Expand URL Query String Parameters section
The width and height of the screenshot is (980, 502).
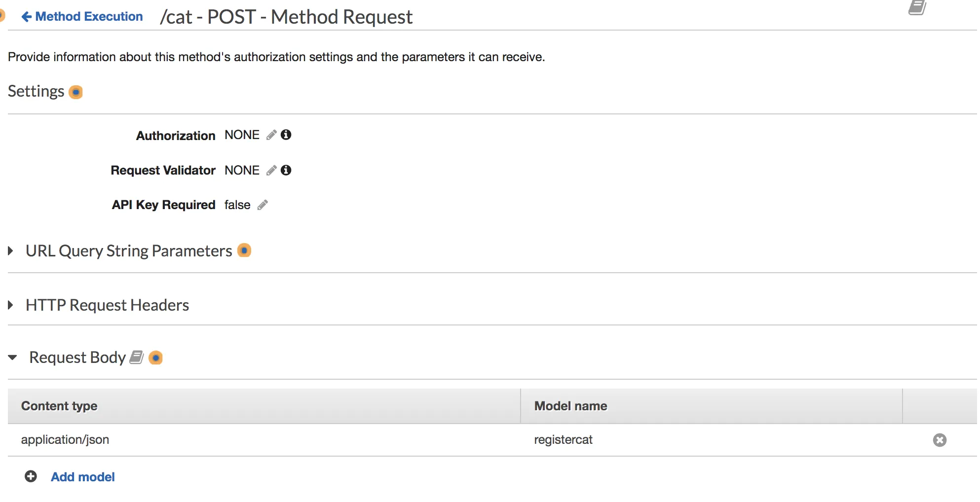click(10, 251)
